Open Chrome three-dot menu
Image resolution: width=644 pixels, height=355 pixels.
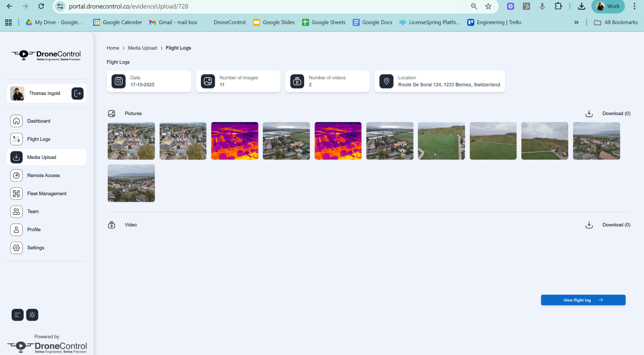tap(634, 6)
